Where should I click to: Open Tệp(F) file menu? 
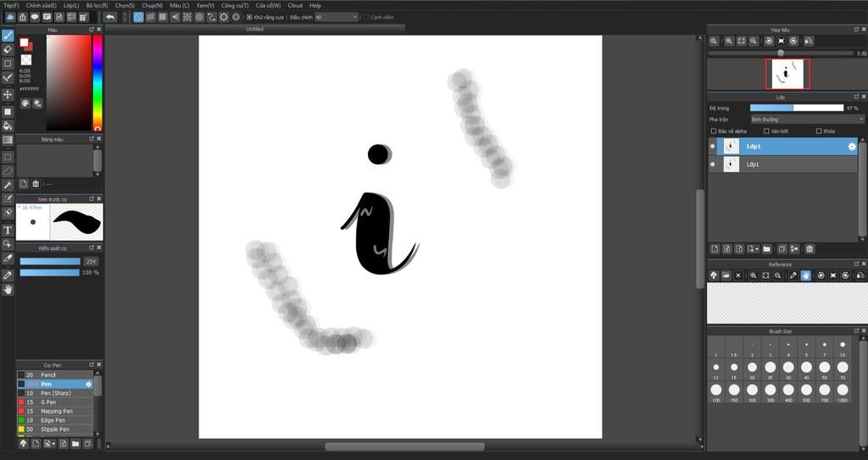[x=11, y=5]
